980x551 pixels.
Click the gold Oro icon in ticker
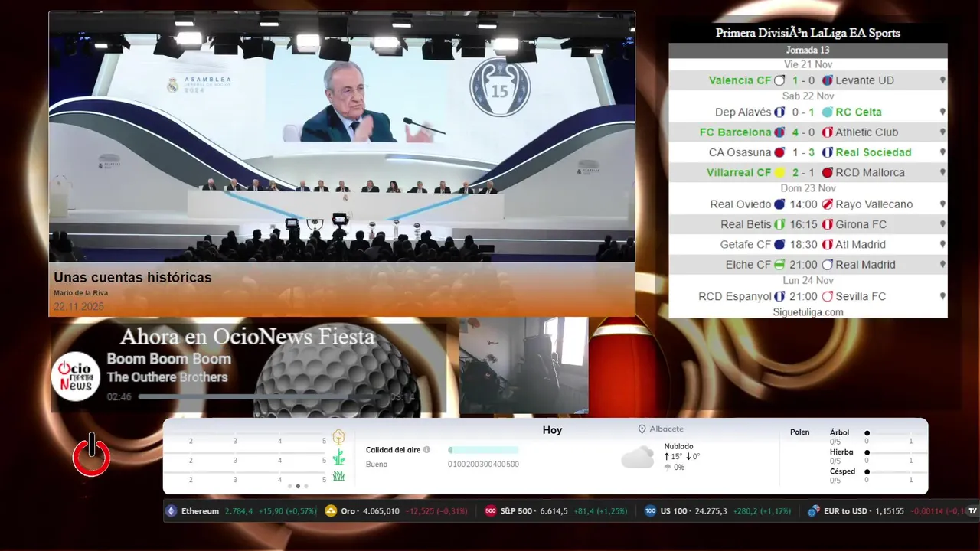(x=331, y=510)
